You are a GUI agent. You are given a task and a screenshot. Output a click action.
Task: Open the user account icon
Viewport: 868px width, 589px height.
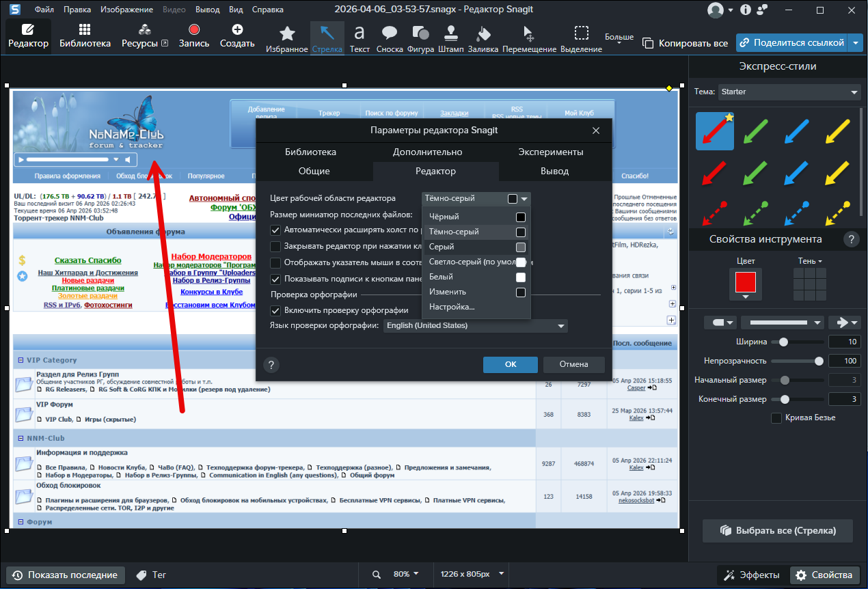pyautogui.click(x=716, y=10)
